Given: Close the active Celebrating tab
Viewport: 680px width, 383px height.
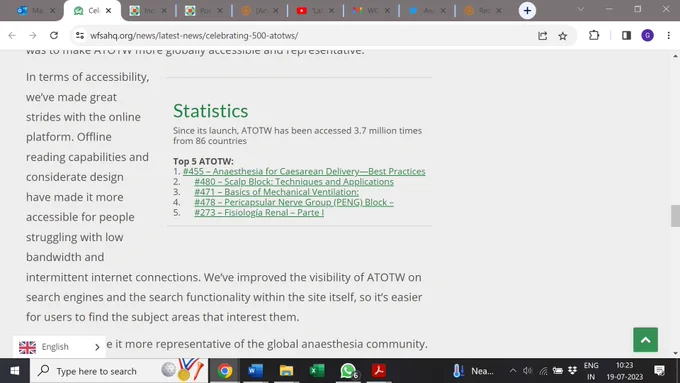Looking at the screenshot, I should 109,11.
